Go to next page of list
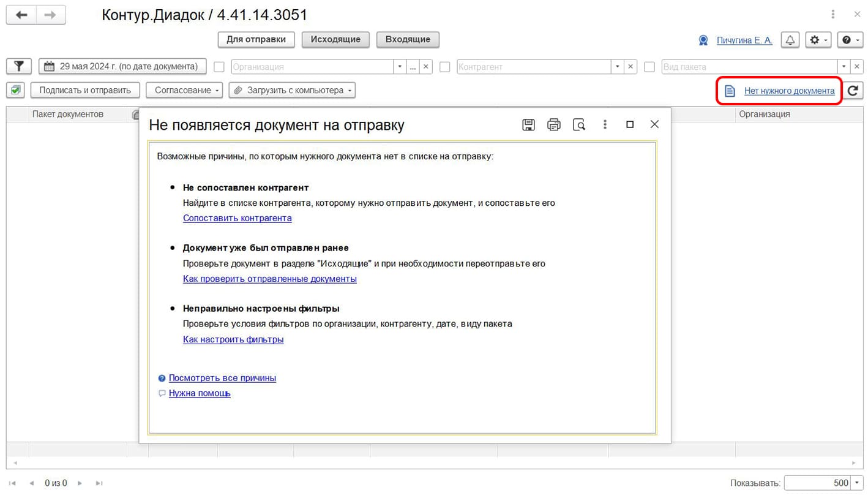This screenshot has width=868, height=498. [x=80, y=483]
